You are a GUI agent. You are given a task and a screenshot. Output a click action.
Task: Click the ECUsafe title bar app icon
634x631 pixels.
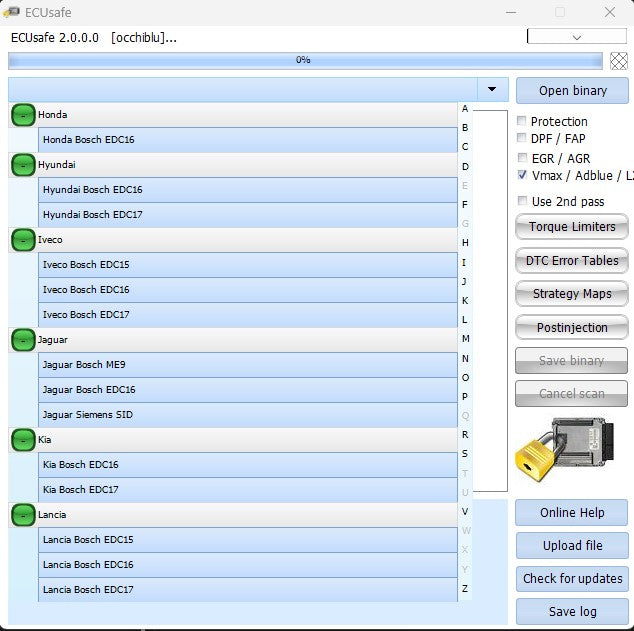11,12
